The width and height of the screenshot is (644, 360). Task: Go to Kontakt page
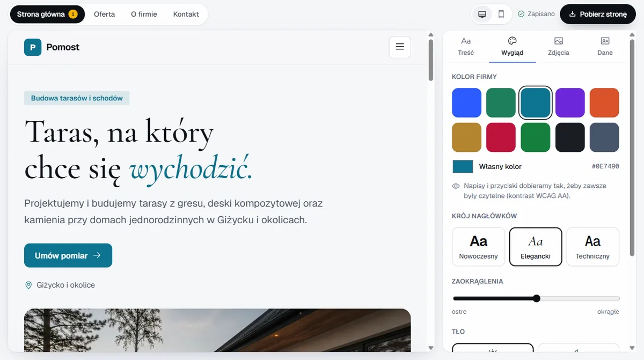pyautogui.click(x=186, y=14)
